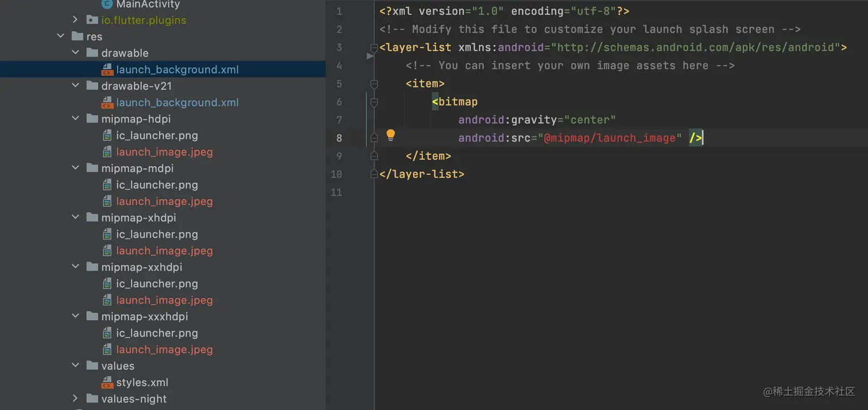Viewport: 868px width, 410px height.
Task: Click the values folder icon
Action: pos(92,366)
